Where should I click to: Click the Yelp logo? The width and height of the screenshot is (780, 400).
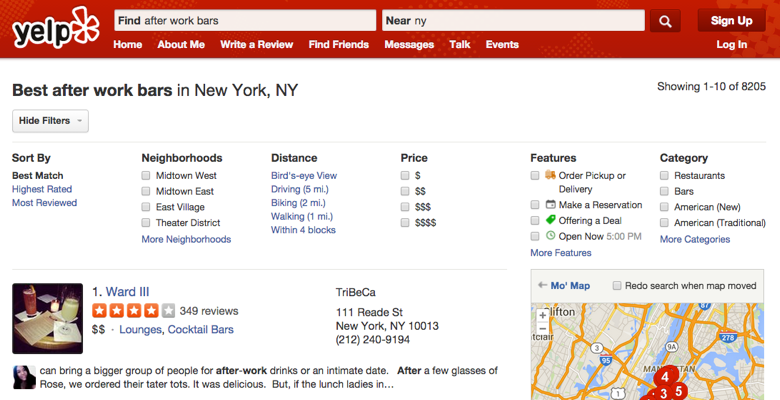click(x=56, y=28)
